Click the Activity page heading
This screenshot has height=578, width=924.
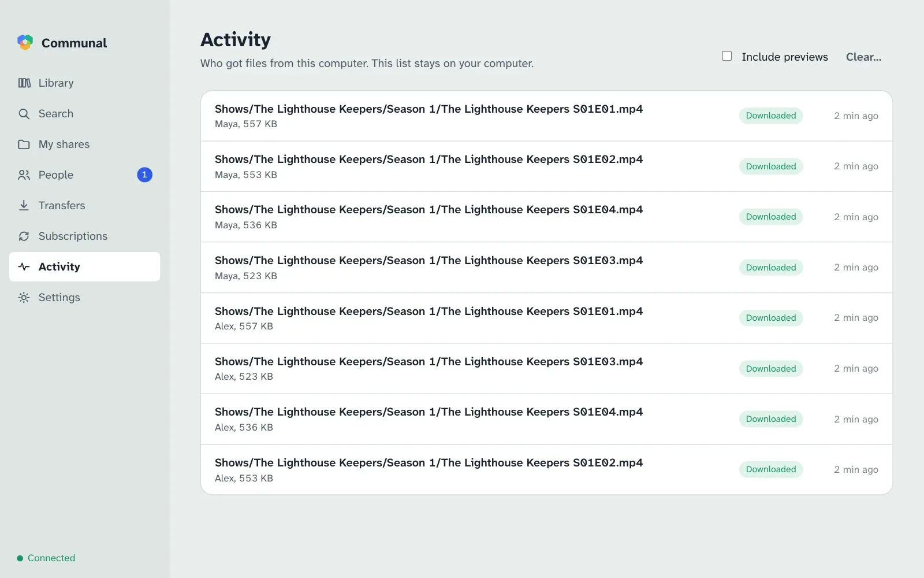(236, 40)
